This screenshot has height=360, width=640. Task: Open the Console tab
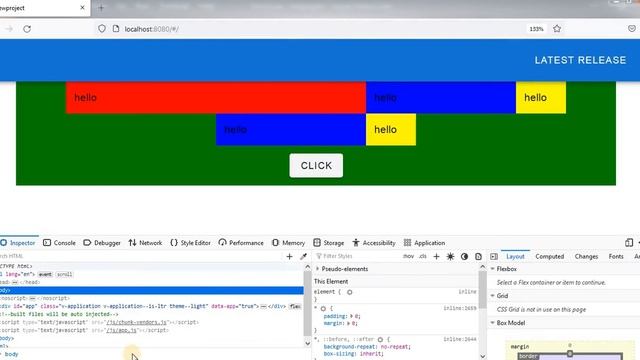pyautogui.click(x=60, y=243)
